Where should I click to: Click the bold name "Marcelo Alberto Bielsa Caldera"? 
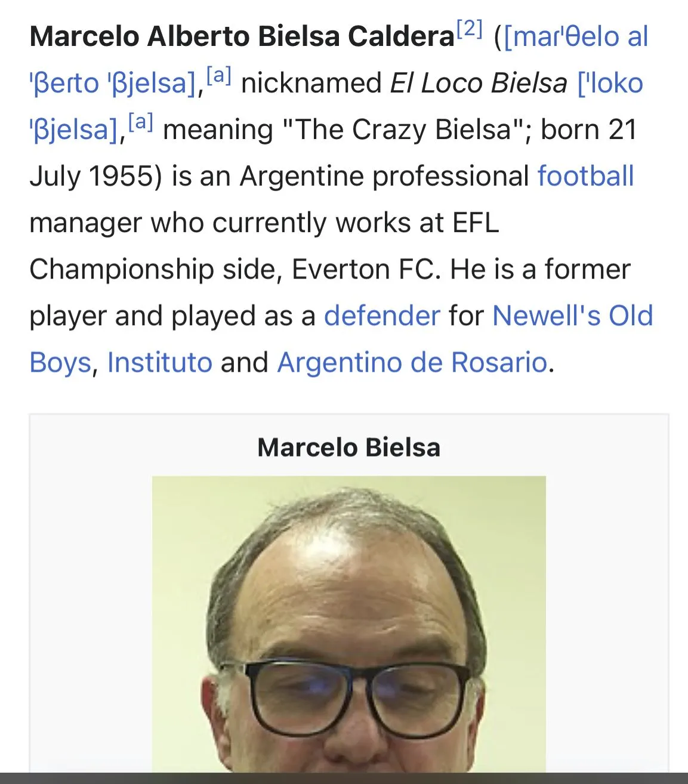coord(242,37)
